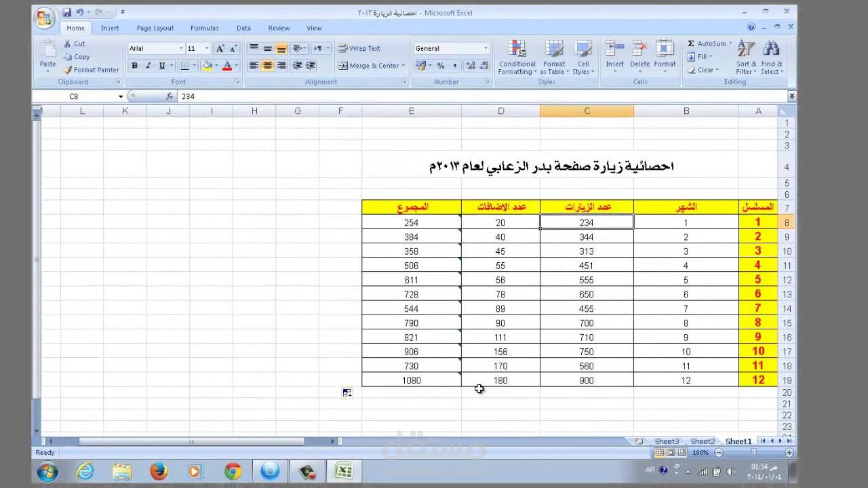This screenshot has height=488, width=868.
Task: Switch to the Sheet3 worksheet tab
Action: pyautogui.click(x=667, y=441)
